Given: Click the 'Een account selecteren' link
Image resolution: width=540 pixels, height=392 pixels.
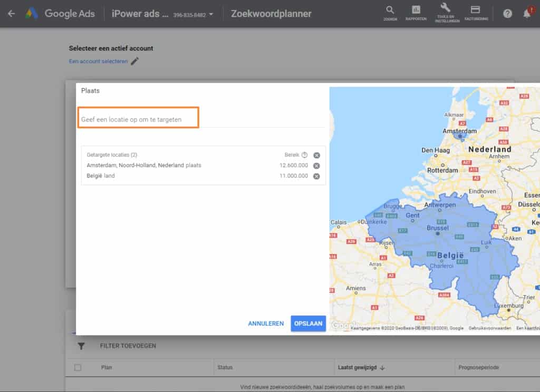Looking at the screenshot, I should pos(98,61).
